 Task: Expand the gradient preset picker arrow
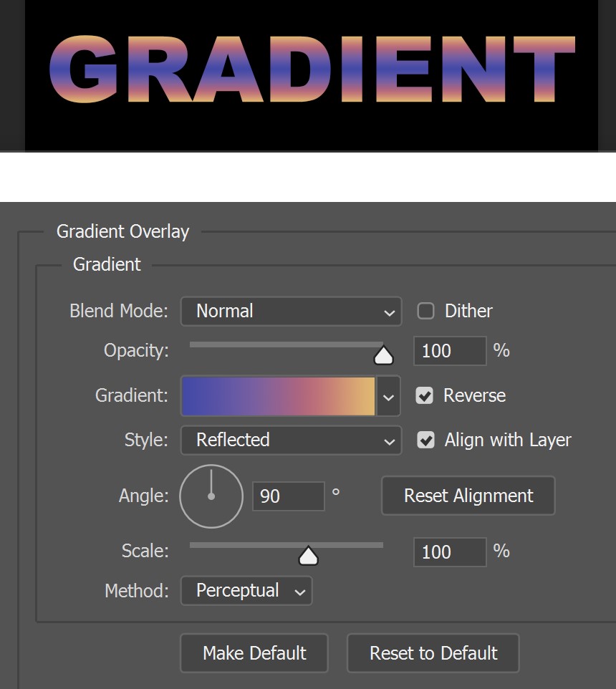tap(388, 396)
